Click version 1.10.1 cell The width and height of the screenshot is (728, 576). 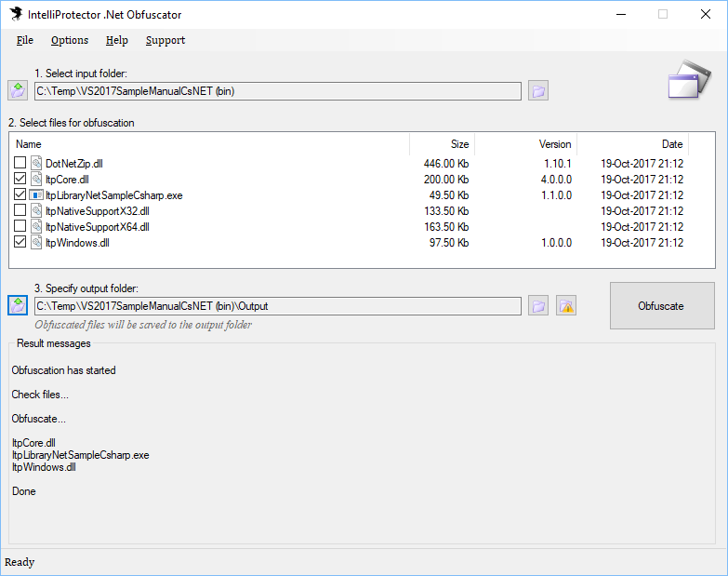point(558,164)
